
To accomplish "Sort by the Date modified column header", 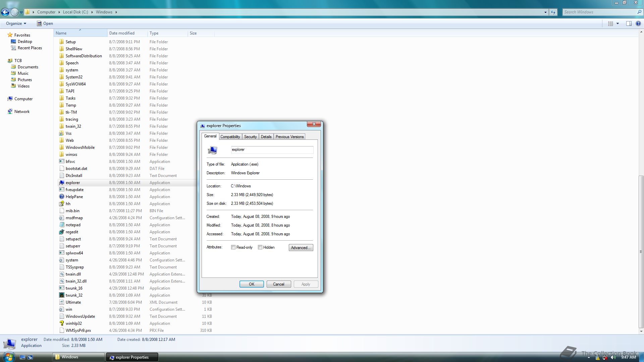I will (127, 33).
